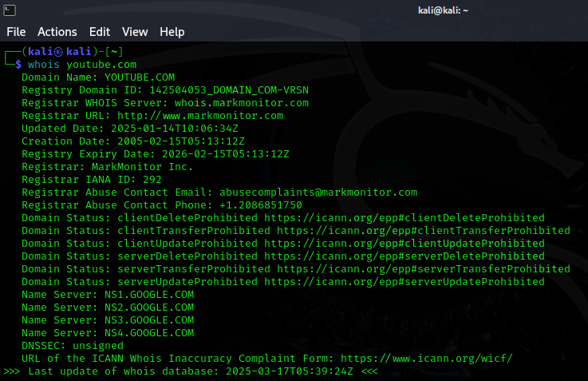Click the kali@kali: ~ window title
This screenshot has width=588, height=381.
tap(443, 10)
